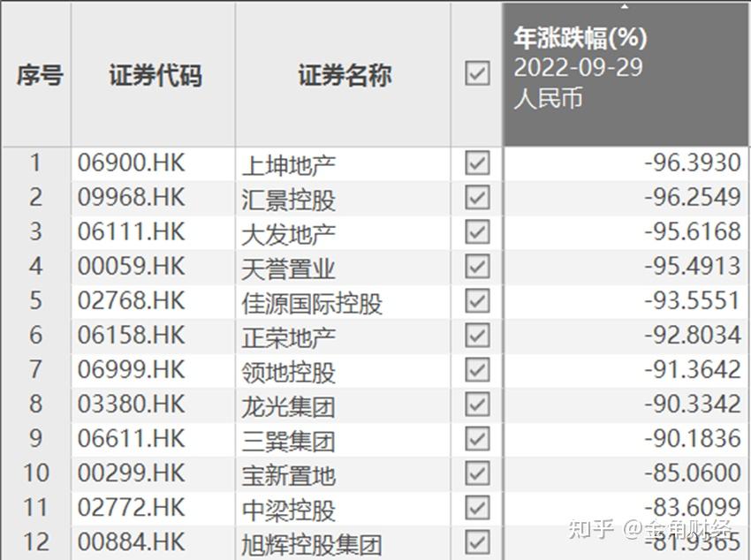Uncheck the checkbox for 宝新置地
Image resolution: width=751 pixels, height=560 pixels.
click(477, 473)
